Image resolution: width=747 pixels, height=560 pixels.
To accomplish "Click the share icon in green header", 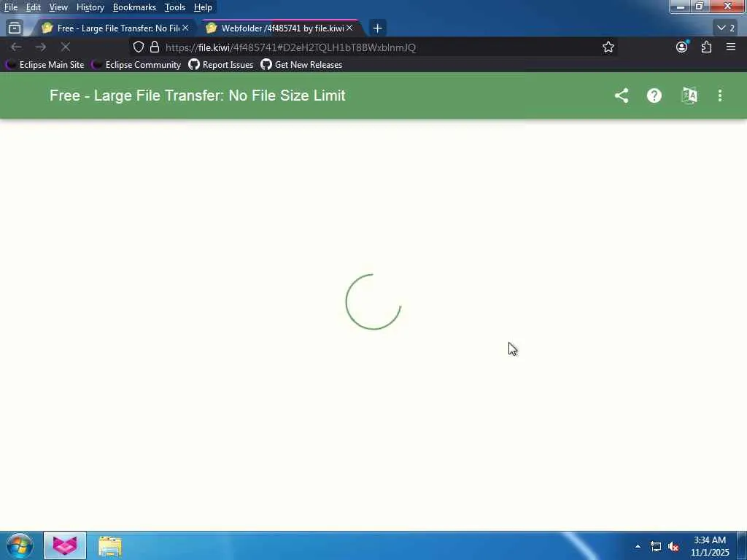I will point(622,96).
